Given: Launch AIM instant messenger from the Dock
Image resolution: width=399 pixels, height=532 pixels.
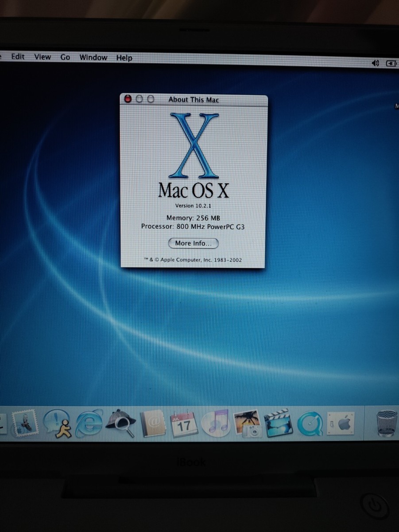Looking at the screenshot, I should pyautogui.click(x=57, y=425).
